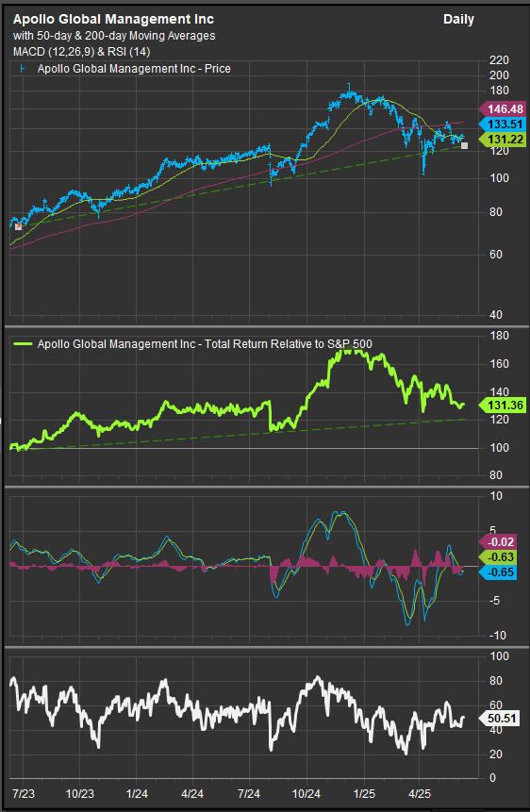Click the 7/24 date axis label
Viewport: 530px width, 812px height.
click(x=249, y=793)
